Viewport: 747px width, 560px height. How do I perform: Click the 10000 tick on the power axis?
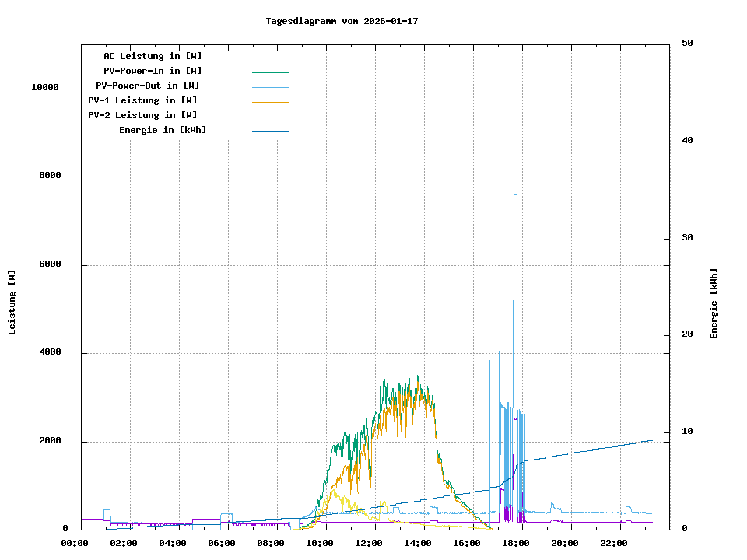click(x=45, y=88)
